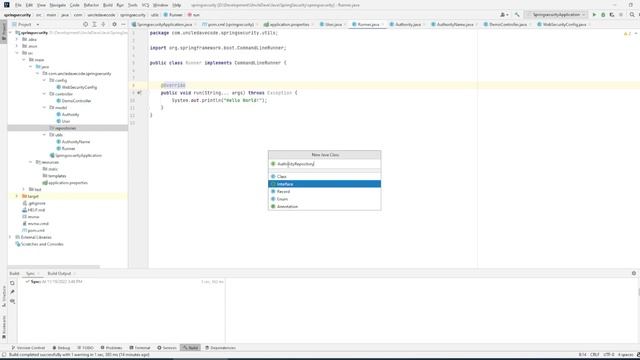Open the Build menu
The height and width of the screenshot is (360, 640).
[x=108, y=5]
